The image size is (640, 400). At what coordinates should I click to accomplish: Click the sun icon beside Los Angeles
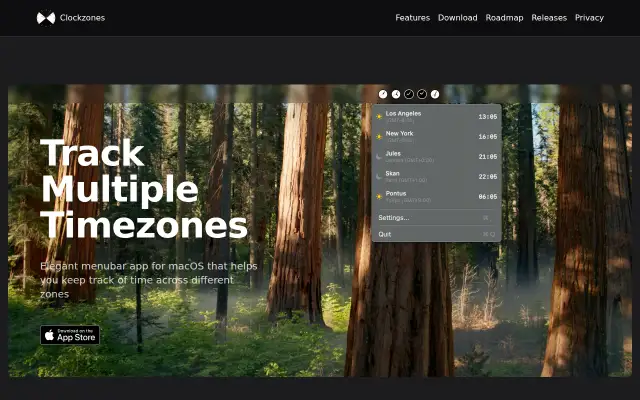point(379,117)
